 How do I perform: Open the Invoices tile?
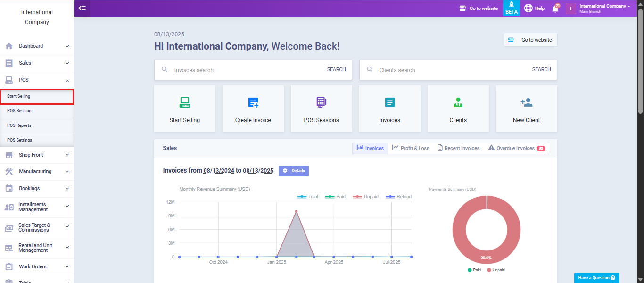coord(389,109)
